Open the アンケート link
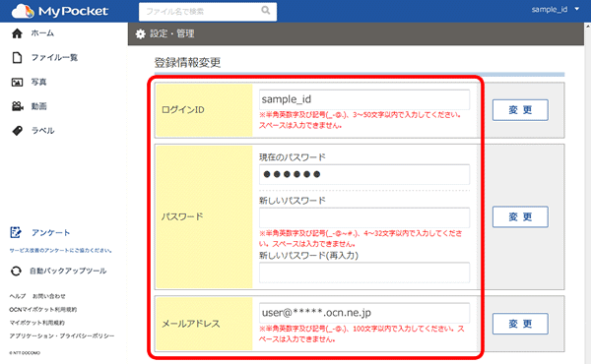This screenshot has height=364, width=591. [50, 232]
